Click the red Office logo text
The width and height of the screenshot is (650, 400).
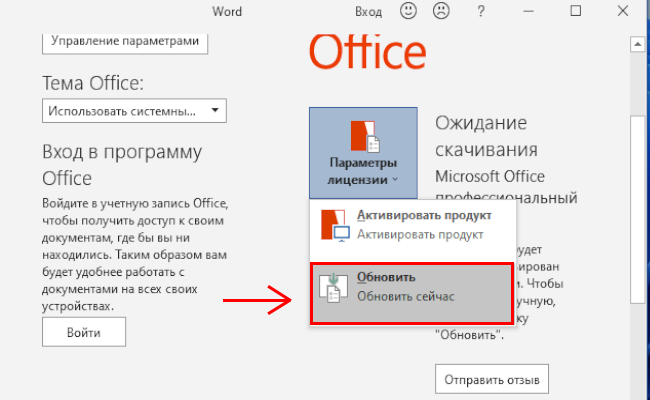pyautogui.click(x=368, y=52)
